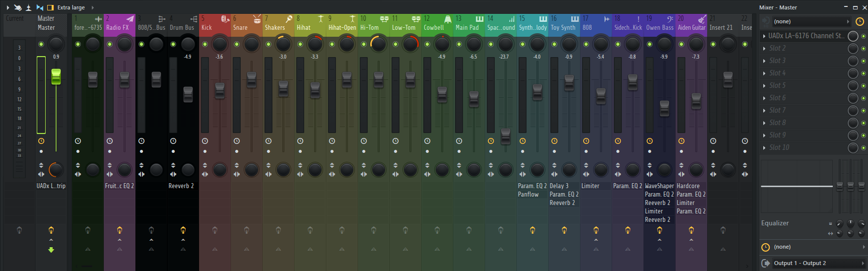The width and height of the screenshot is (868, 271).
Task: Mute the 808 track using green LED
Action: coord(586,44)
